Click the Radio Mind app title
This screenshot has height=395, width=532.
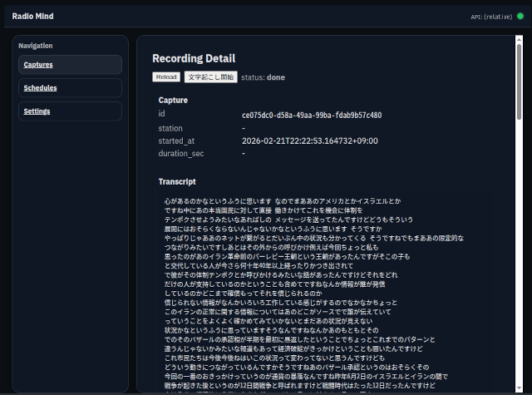[32, 16]
